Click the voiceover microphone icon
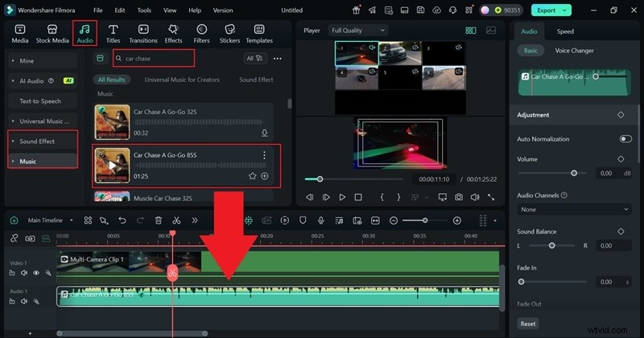 320,221
